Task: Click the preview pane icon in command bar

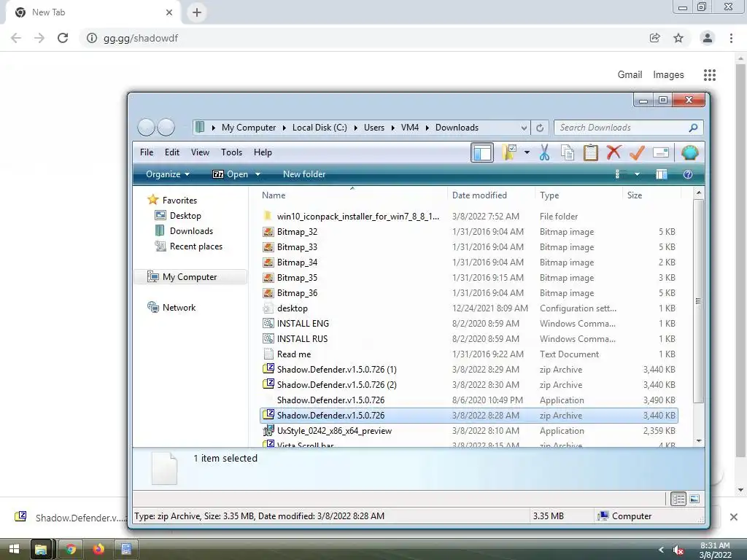Action: pyautogui.click(x=661, y=174)
